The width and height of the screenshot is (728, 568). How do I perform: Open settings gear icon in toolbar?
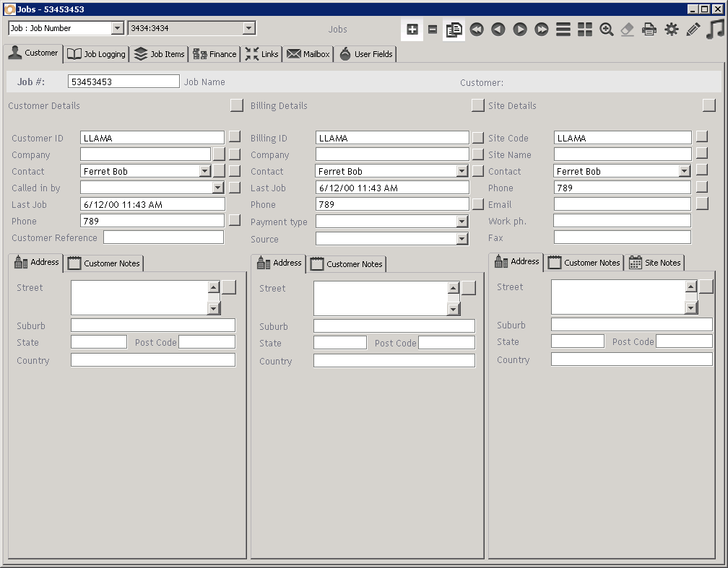[672, 30]
